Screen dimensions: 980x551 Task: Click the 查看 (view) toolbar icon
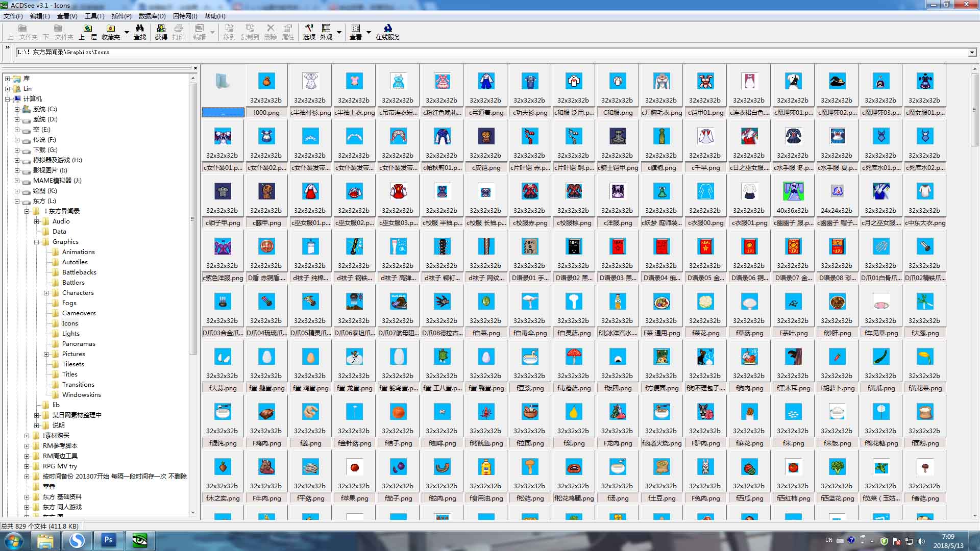click(x=356, y=32)
